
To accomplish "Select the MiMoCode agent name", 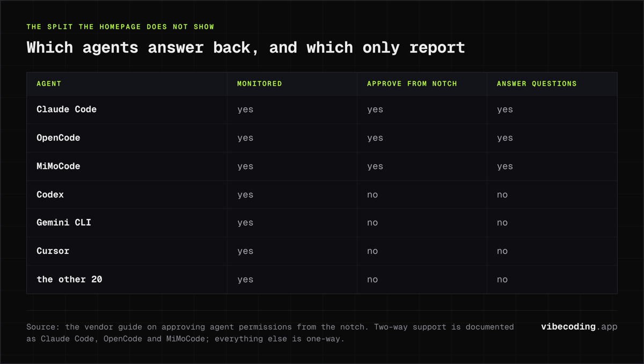I will pyautogui.click(x=58, y=166).
